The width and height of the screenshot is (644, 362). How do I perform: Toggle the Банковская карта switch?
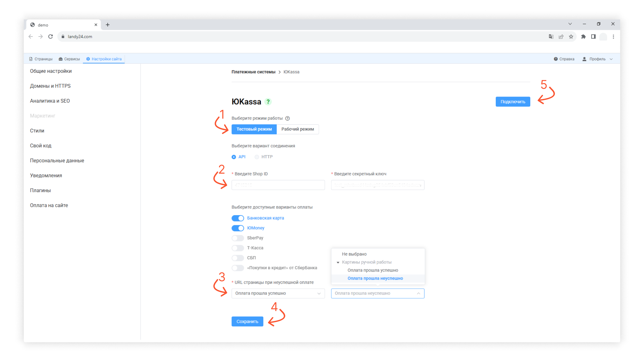point(238,218)
